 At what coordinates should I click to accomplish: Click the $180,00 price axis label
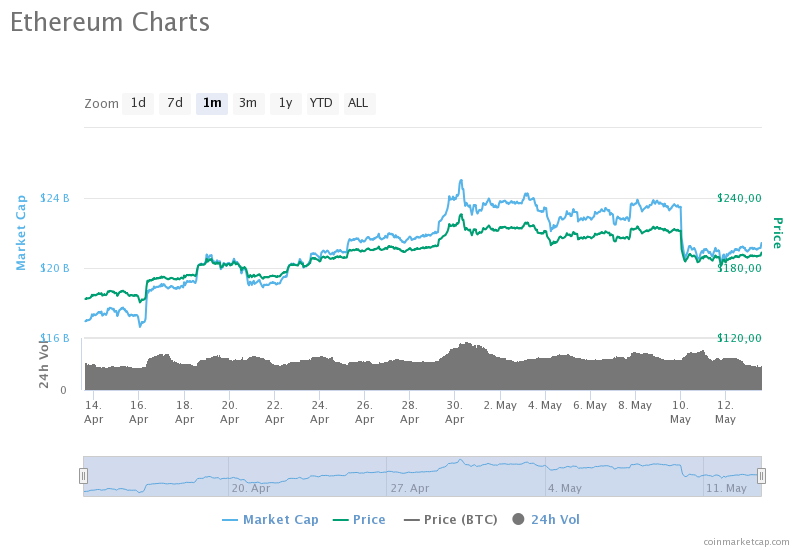tap(739, 268)
